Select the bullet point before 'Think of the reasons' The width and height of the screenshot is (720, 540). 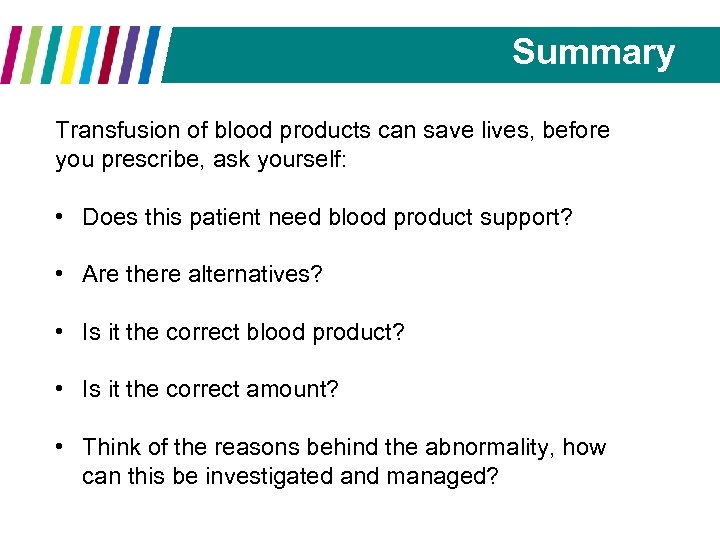click(62, 447)
